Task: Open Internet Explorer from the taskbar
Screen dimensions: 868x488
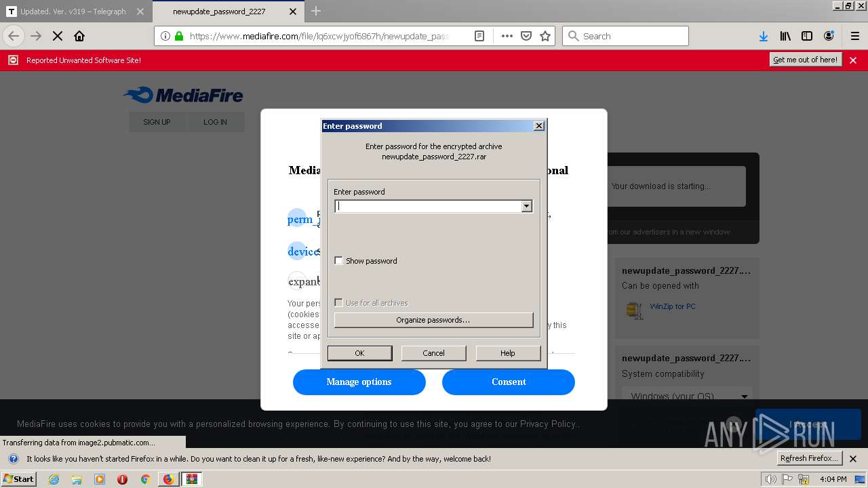Action: tap(54, 479)
